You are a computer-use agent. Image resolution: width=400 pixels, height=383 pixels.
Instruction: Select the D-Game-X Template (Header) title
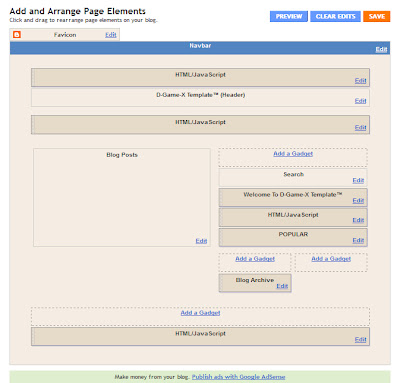(x=200, y=95)
